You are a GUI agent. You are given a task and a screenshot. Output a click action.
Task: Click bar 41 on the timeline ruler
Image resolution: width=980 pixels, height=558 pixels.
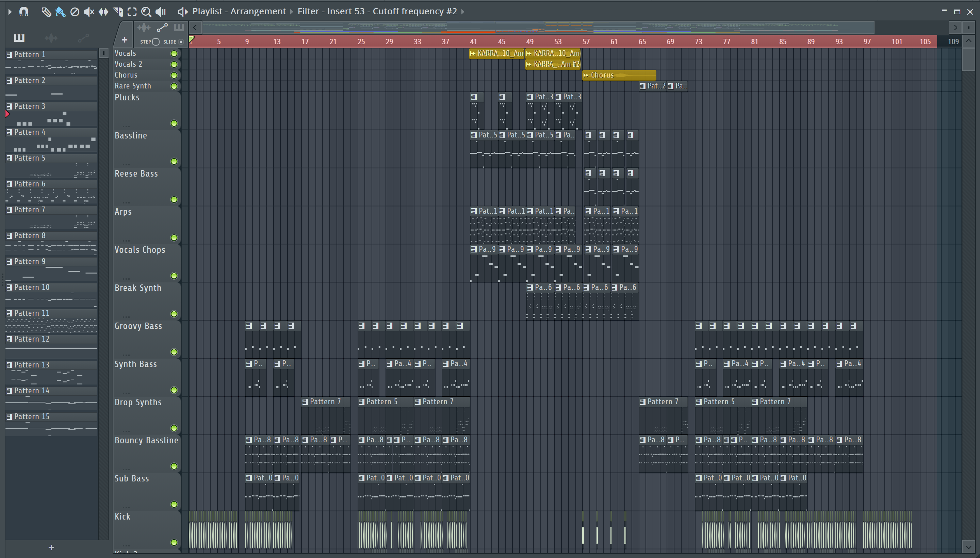tap(473, 42)
